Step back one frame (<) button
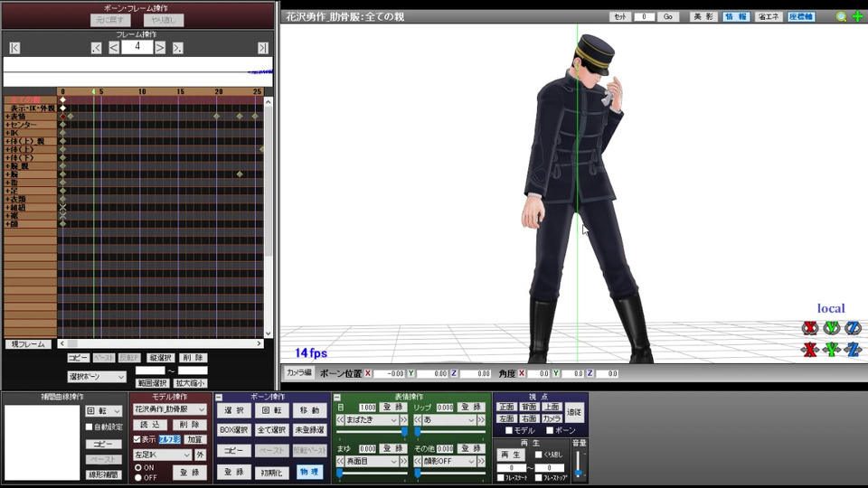 tap(114, 48)
